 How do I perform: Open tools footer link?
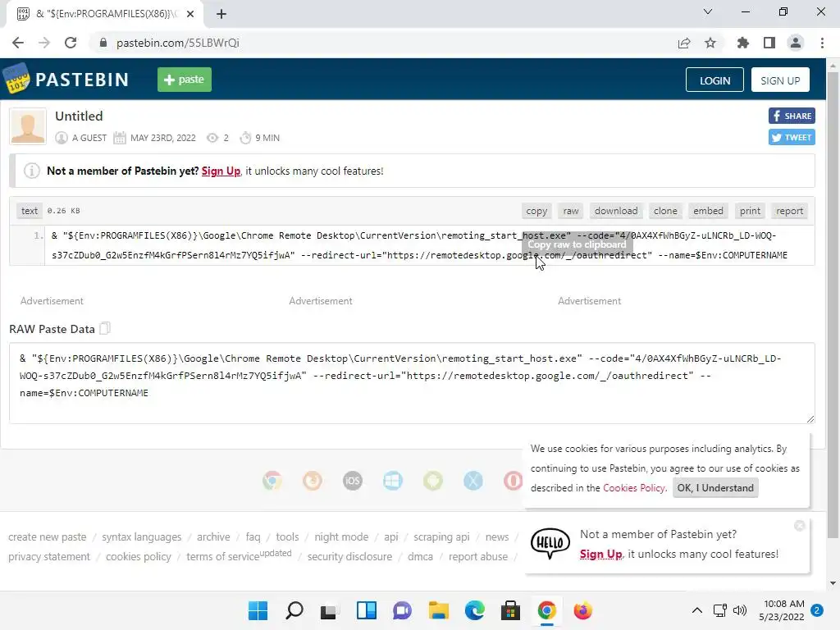click(287, 536)
